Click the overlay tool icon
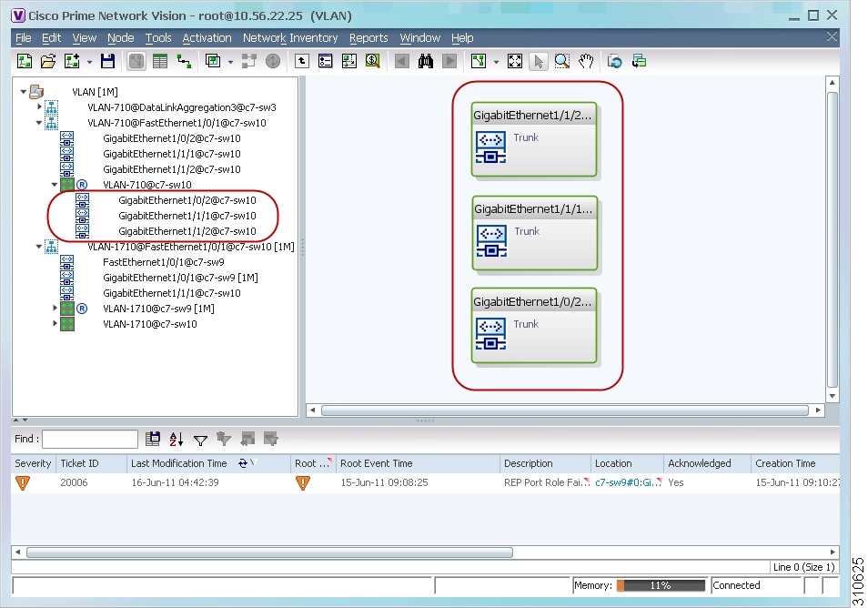The image size is (868, 608). [213, 61]
